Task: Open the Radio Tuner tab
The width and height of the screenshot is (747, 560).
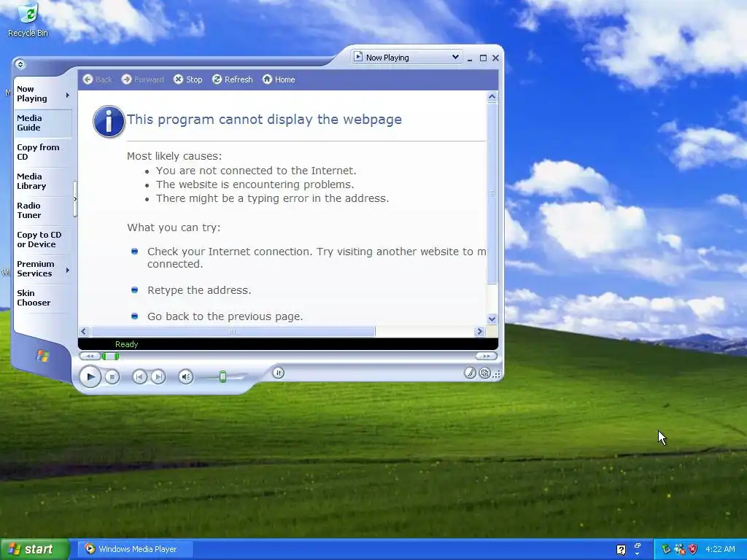Action: pos(43,210)
